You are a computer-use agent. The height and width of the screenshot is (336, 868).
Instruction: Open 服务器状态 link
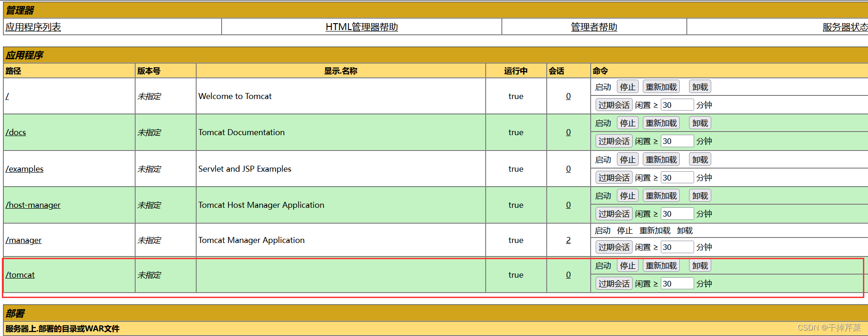[845, 27]
